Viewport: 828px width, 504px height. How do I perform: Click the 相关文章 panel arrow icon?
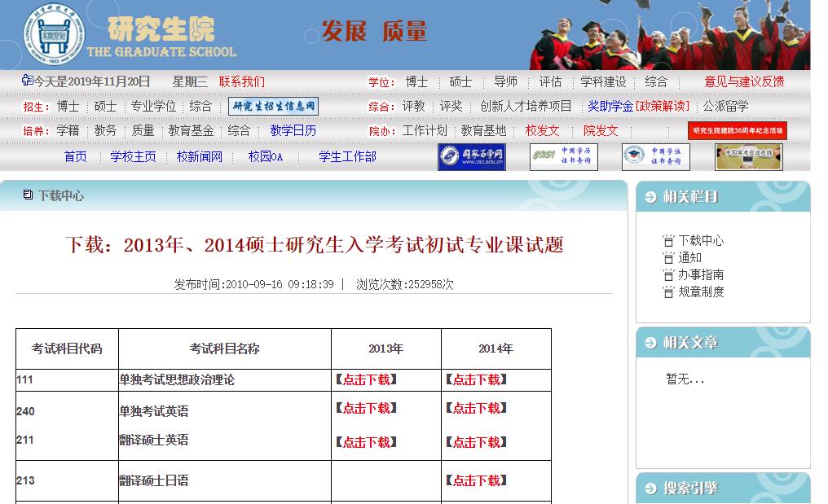click(650, 343)
